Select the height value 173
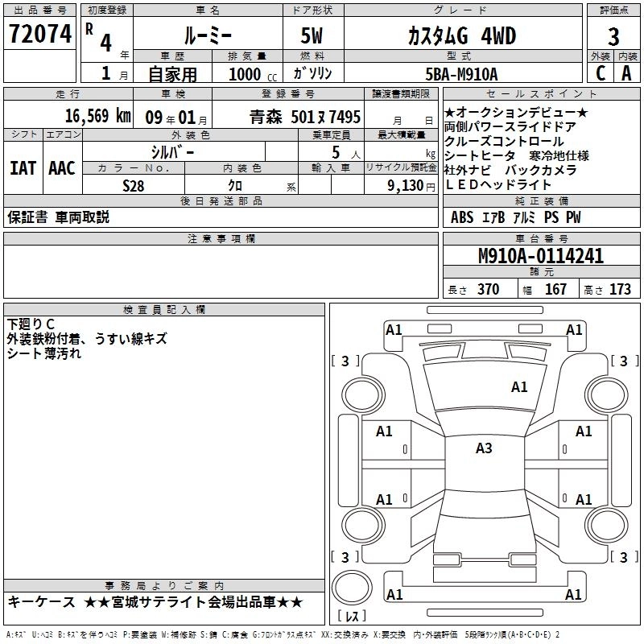644x644 pixels. point(620,290)
